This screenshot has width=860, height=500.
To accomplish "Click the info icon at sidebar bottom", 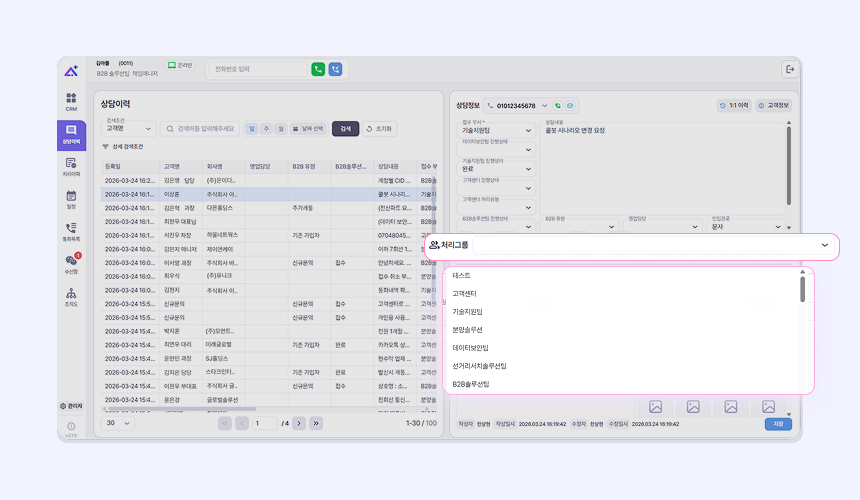I will [x=71, y=426].
